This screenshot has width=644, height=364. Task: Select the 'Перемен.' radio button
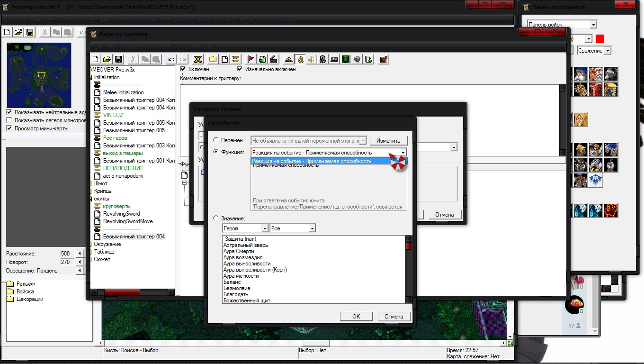216,140
